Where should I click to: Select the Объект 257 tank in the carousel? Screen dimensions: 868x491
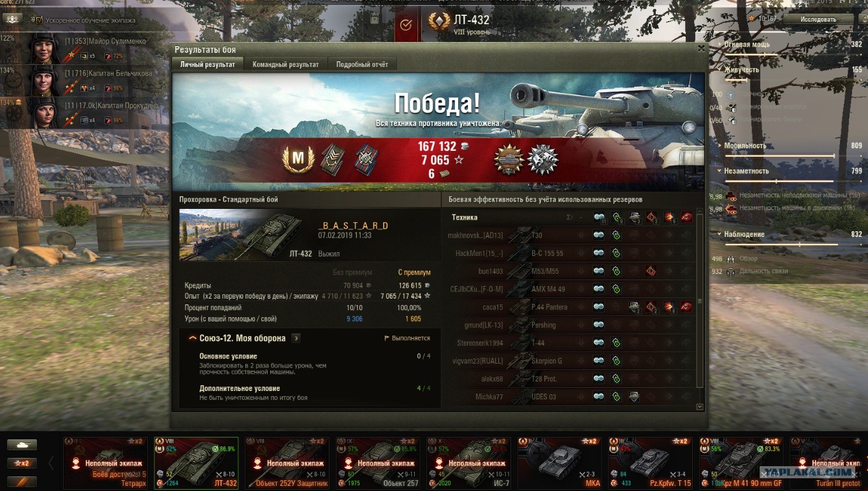[x=377, y=463]
